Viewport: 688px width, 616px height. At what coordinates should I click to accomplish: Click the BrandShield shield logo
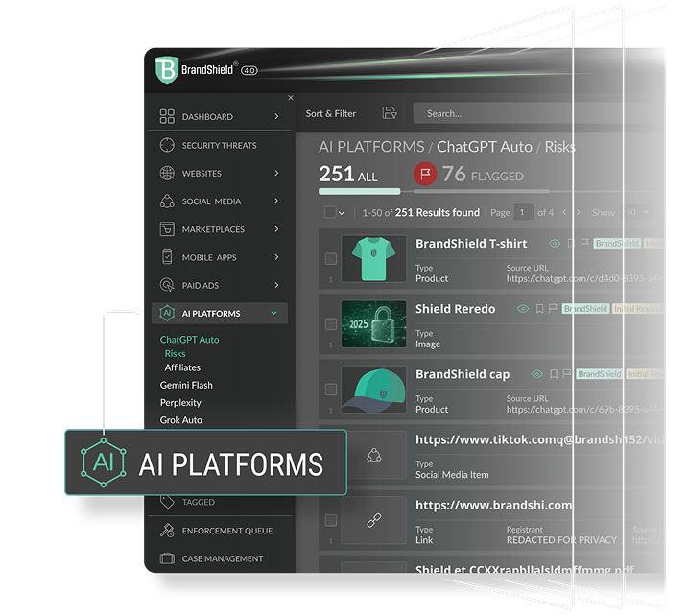(167, 70)
